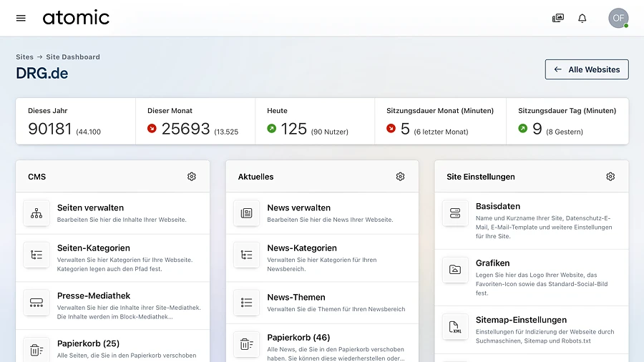Click the Seiten verwalten sitemap icon

point(36,213)
